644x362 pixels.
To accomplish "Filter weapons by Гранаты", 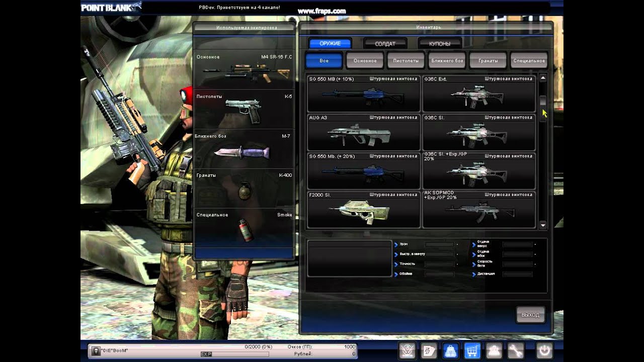I will tap(488, 61).
